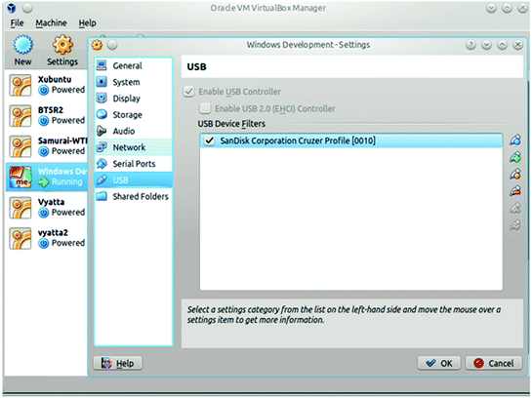
Task: Click the Help button in settings dialog
Action: tap(118, 364)
